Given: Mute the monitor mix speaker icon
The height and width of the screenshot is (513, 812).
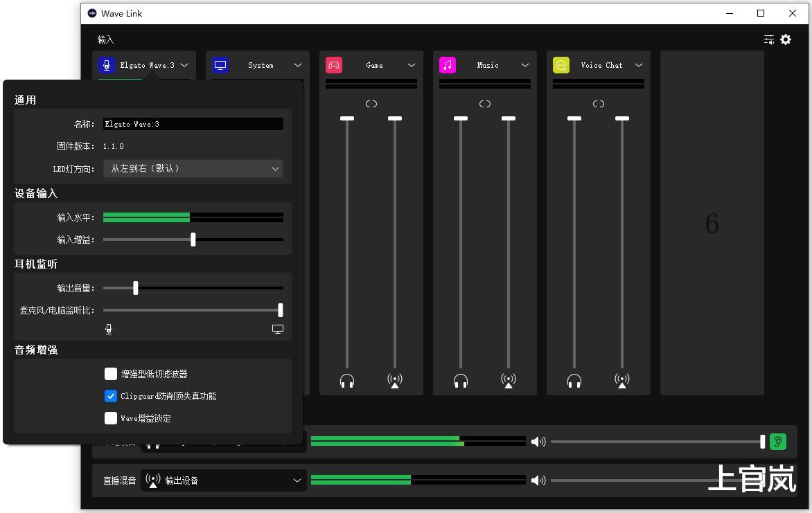Looking at the screenshot, I should tap(538, 442).
